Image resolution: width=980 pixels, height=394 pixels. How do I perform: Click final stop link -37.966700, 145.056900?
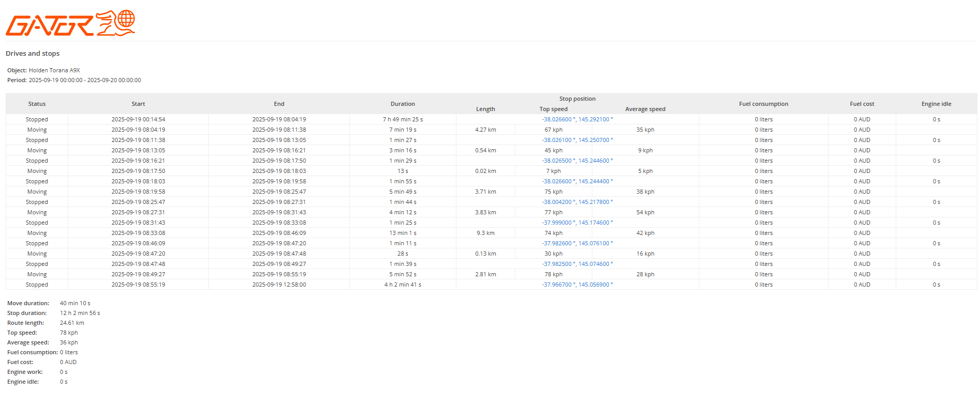point(577,285)
